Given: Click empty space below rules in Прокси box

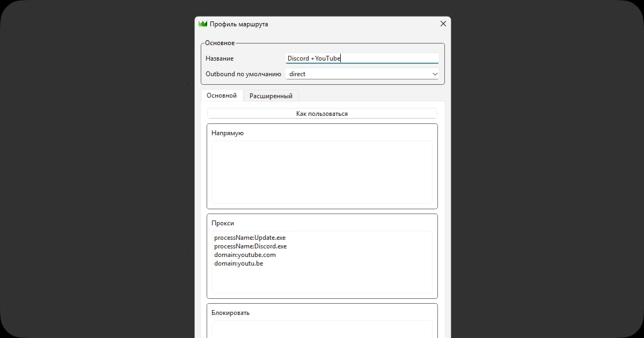Looking at the screenshot, I should coord(322,282).
